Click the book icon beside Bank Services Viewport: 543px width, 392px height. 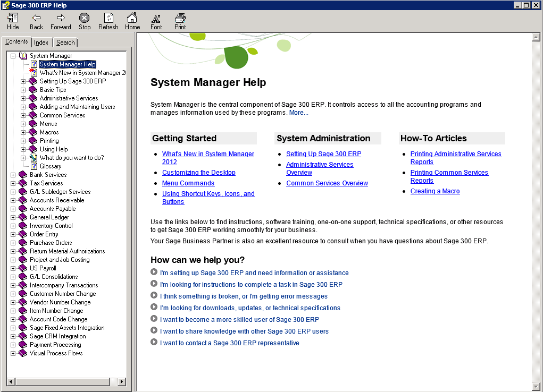coord(23,175)
